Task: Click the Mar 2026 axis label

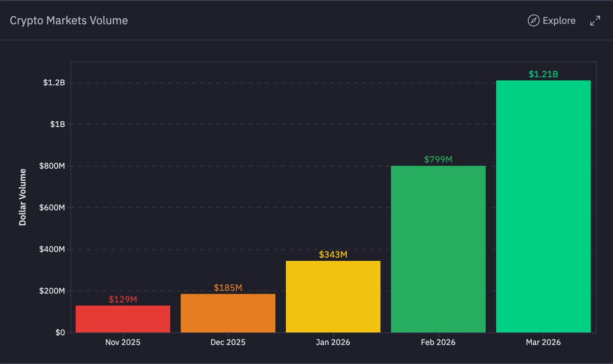Action: (543, 342)
